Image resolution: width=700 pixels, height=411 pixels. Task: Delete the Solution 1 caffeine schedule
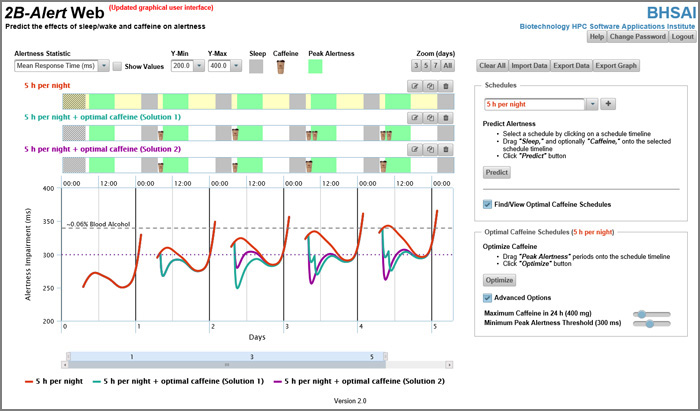pos(446,118)
